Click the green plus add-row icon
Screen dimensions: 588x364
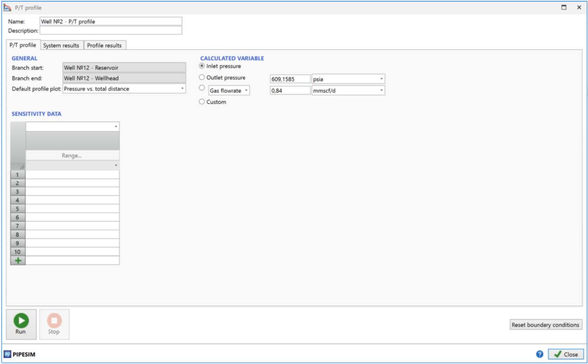pyautogui.click(x=18, y=261)
